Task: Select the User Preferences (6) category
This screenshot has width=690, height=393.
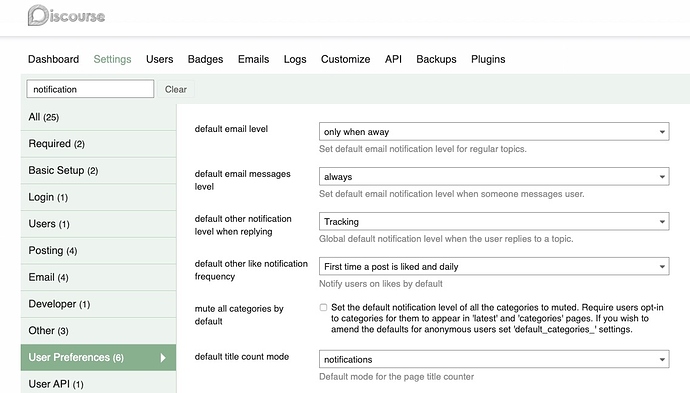Action: (98, 357)
